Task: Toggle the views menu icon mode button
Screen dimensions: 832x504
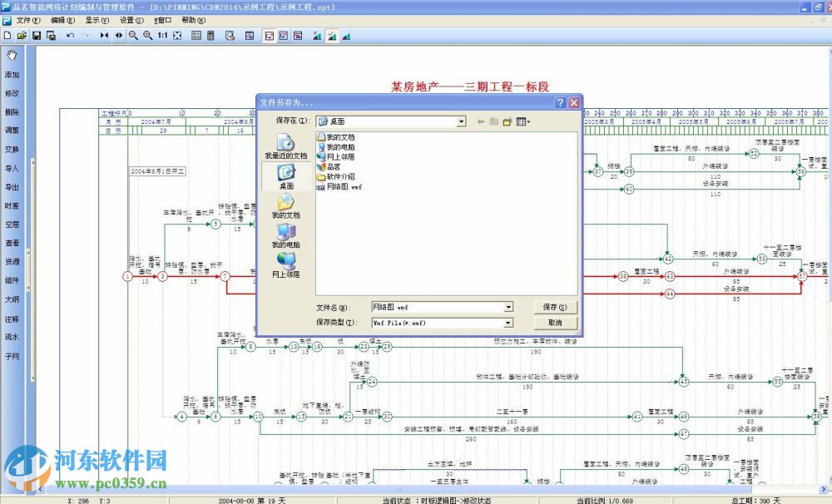Action: pos(521,120)
